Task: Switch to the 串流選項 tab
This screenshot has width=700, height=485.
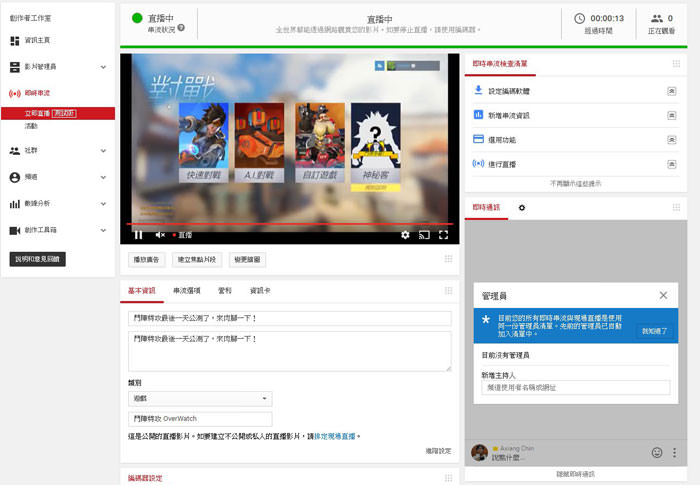Action: [187, 291]
